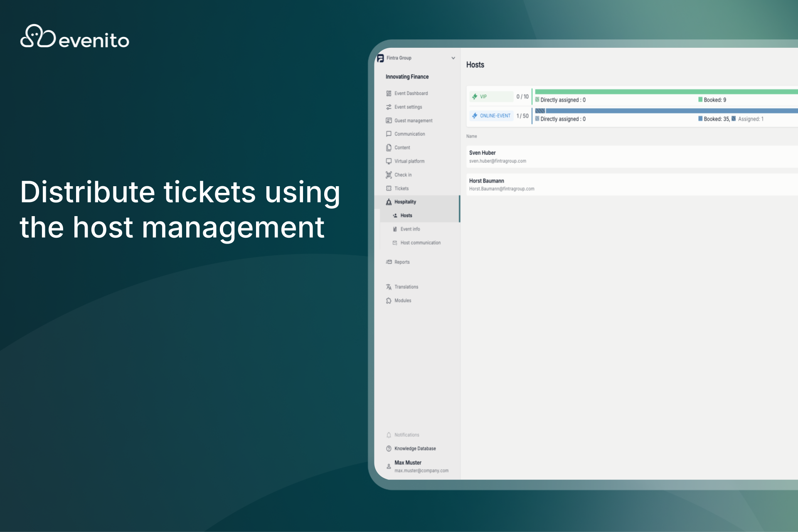Open the Knowledge Database link
This screenshot has width=798, height=532.
(415, 449)
